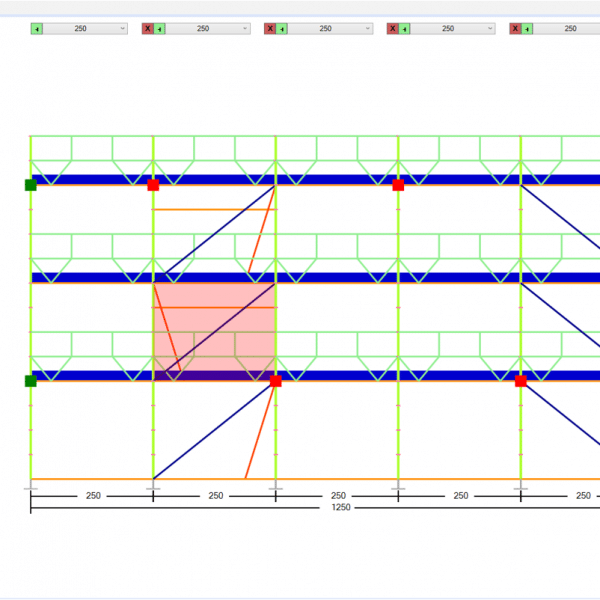The image size is (600, 600).
Task: Click the green insert icon of the fourth bay
Action: (x=404, y=29)
